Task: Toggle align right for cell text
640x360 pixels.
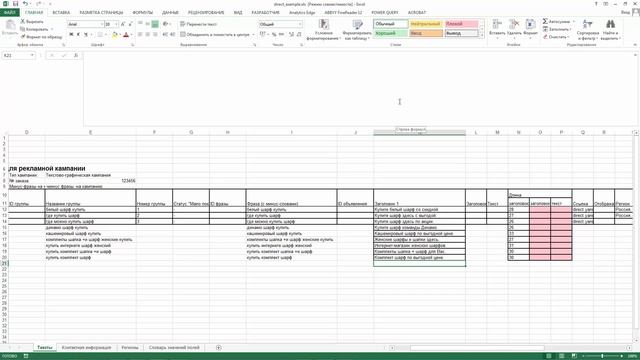Action: [x=155, y=35]
